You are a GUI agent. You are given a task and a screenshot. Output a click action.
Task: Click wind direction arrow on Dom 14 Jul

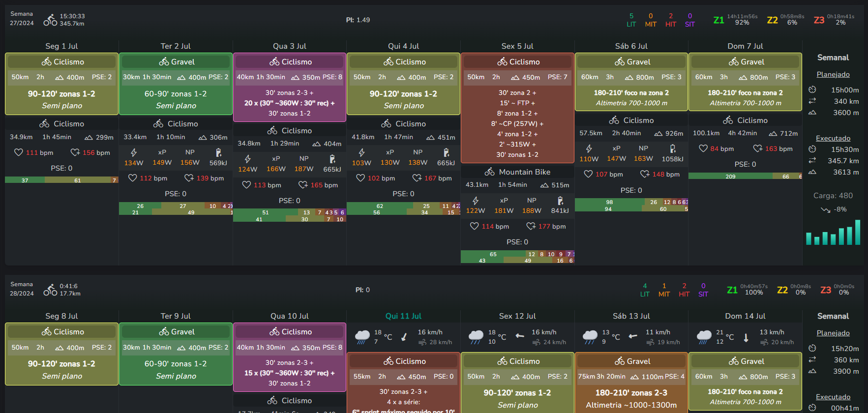[746, 337]
